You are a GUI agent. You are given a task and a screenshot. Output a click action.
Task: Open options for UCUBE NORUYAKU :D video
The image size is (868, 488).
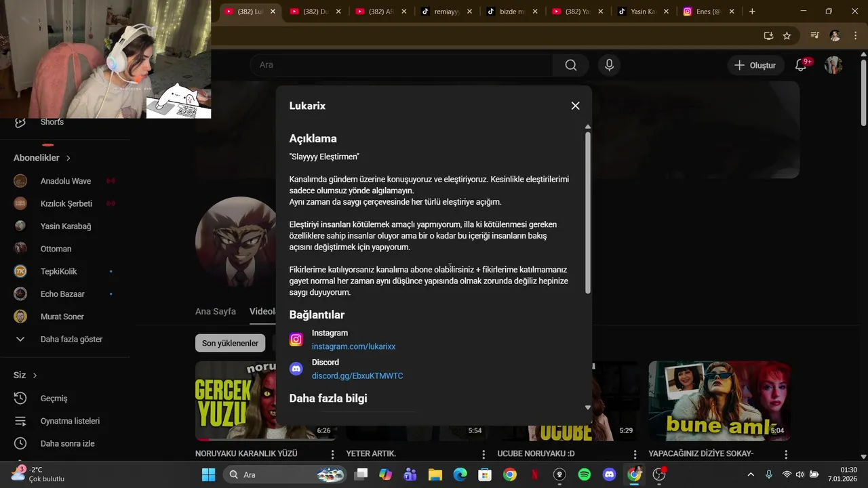pos(635,454)
